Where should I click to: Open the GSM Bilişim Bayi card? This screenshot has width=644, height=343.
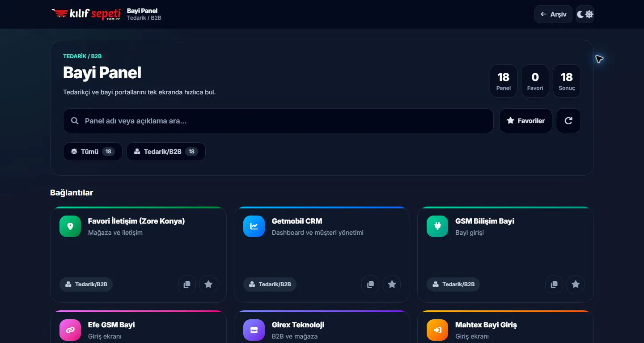click(x=505, y=254)
